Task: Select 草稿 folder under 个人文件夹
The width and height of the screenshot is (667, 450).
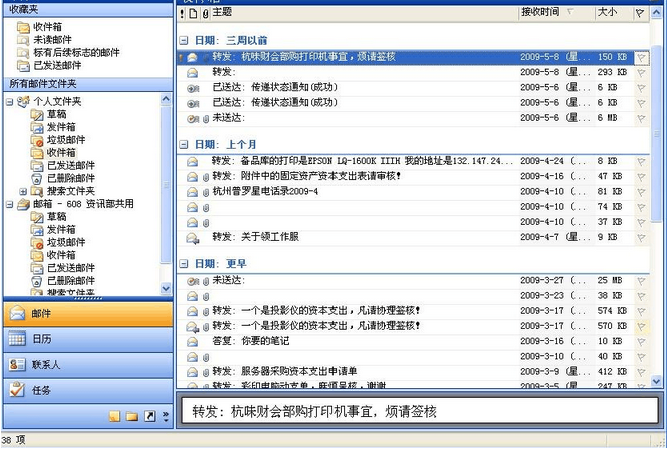Action: [x=56, y=114]
